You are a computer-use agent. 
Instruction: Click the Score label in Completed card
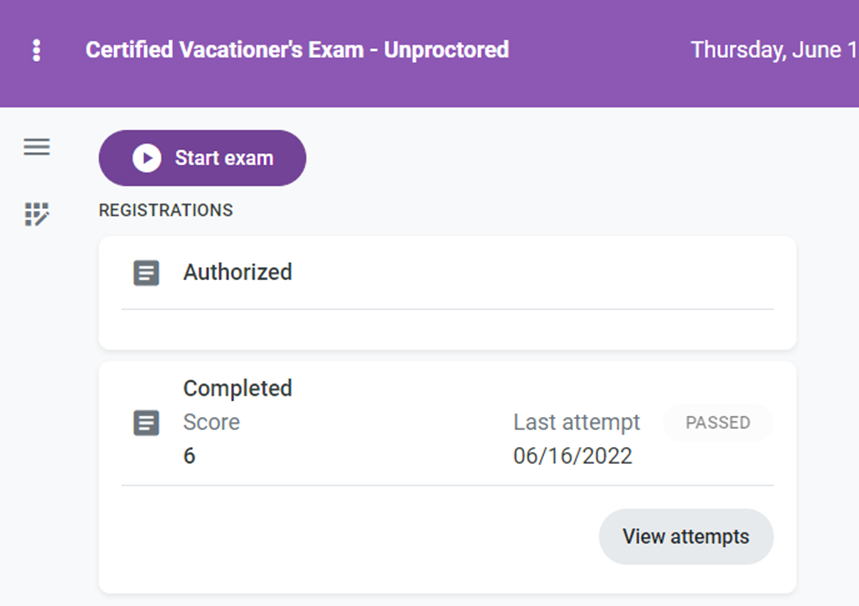[211, 422]
